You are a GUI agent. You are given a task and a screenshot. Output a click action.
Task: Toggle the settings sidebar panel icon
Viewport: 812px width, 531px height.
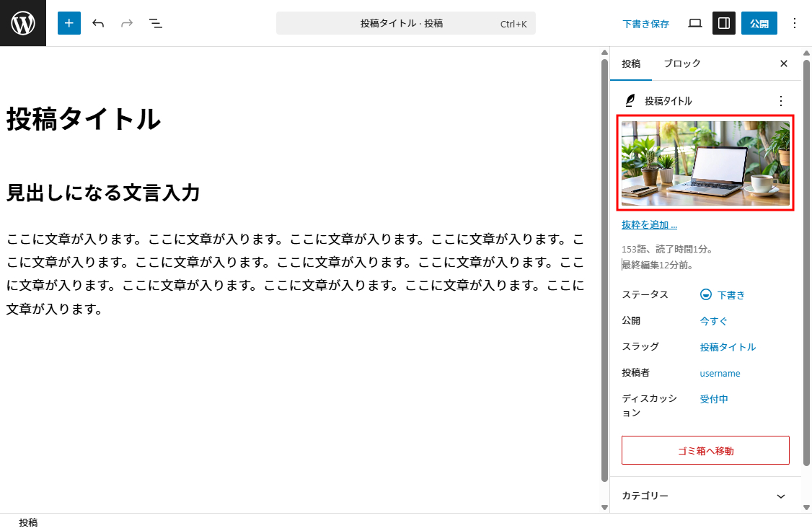pyautogui.click(x=724, y=23)
